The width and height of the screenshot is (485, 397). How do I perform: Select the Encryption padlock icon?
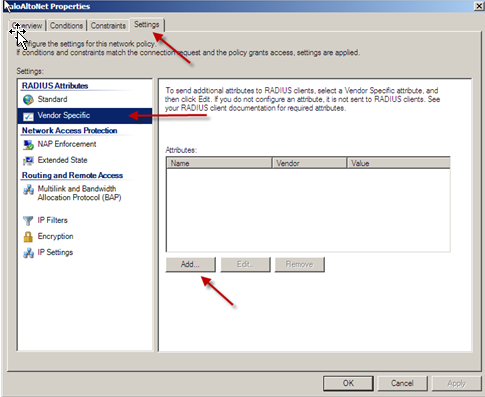[28, 237]
